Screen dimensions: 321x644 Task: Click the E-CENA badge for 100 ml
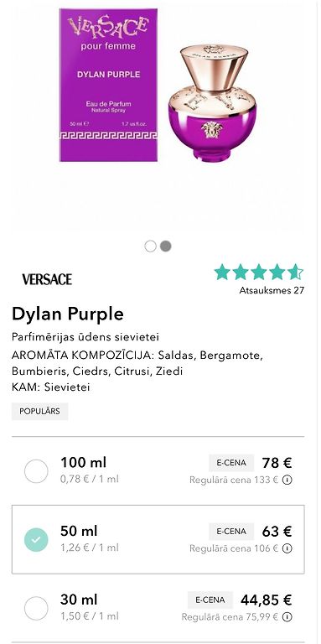click(x=231, y=463)
